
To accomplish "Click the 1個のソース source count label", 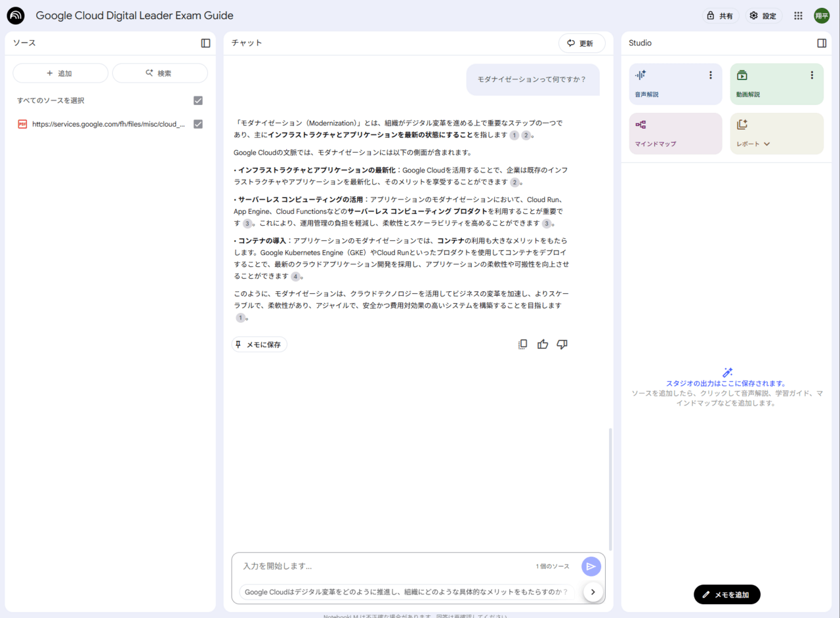I will coord(553,566).
